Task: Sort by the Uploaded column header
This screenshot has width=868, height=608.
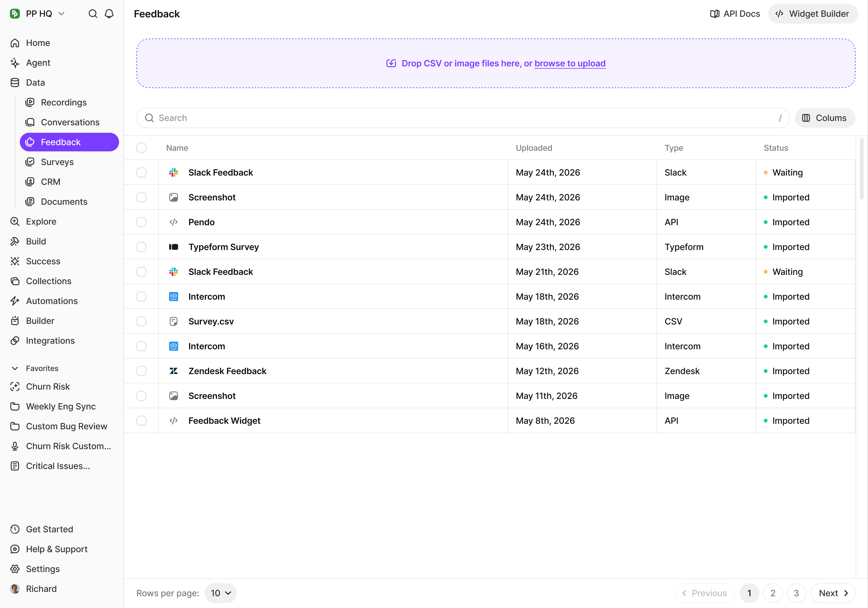Action: coord(534,148)
